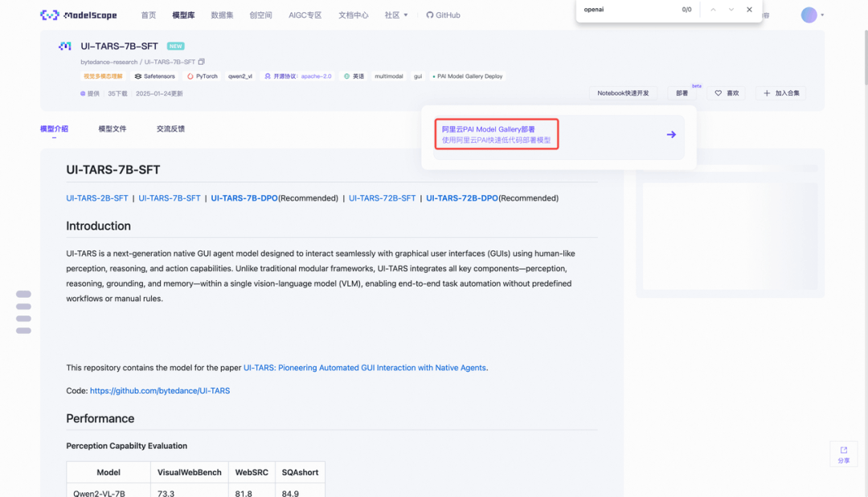Image resolution: width=868 pixels, height=497 pixels.
Task: Click the heart 喜欢 button
Action: (x=727, y=93)
